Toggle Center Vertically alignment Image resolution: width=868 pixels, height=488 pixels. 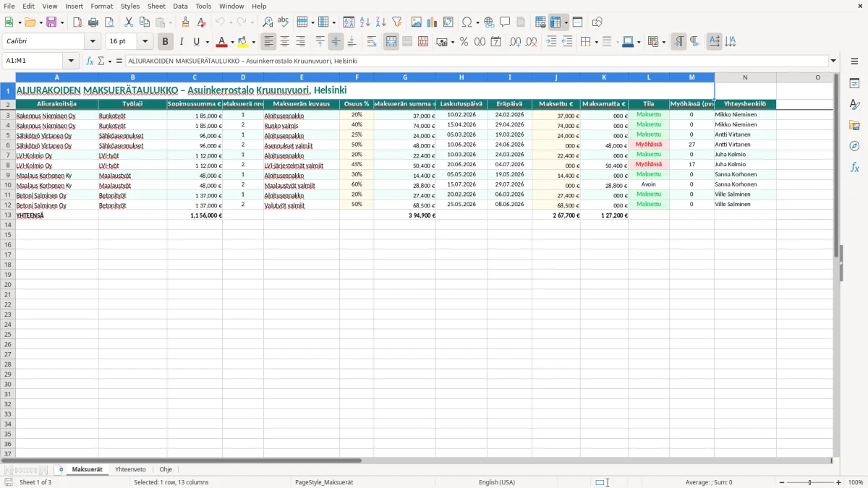336,42
